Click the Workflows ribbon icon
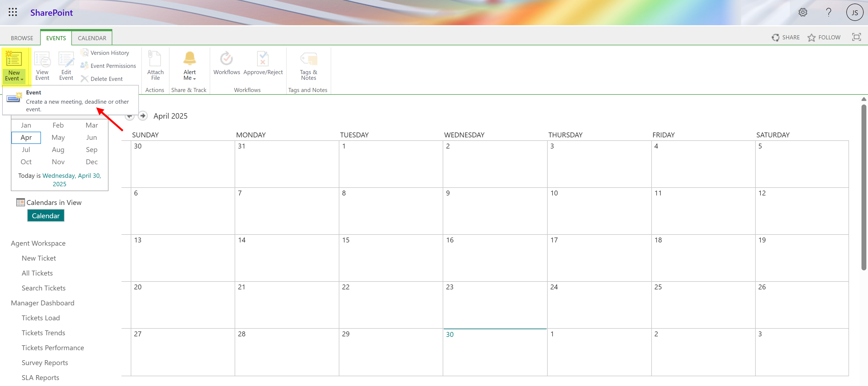The width and height of the screenshot is (868, 386). tap(226, 59)
